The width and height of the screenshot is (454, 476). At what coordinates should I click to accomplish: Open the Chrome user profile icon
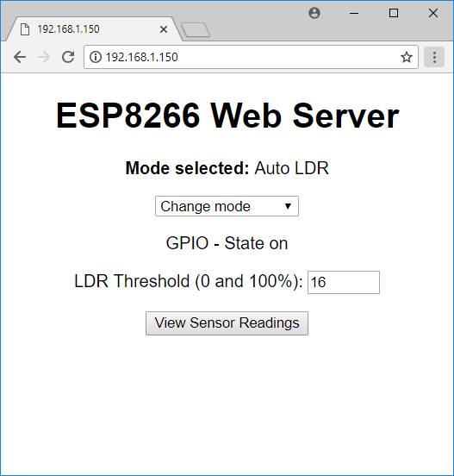[314, 13]
